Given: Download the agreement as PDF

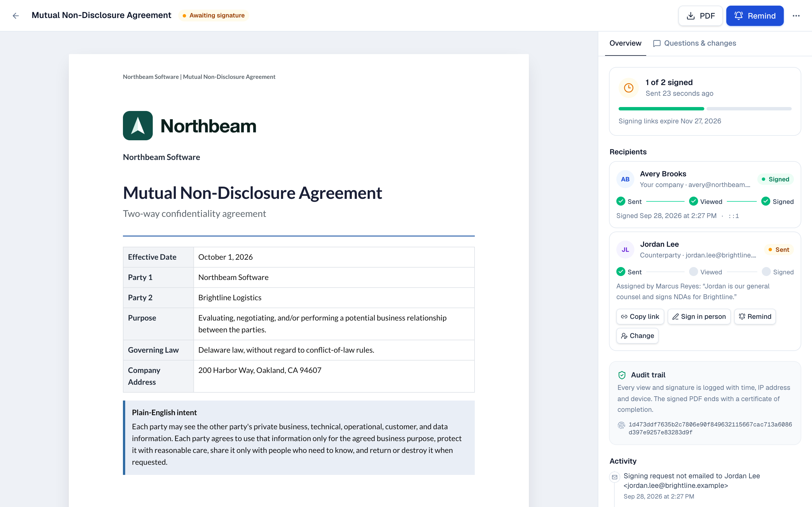Looking at the screenshot, I should (700, 16).
